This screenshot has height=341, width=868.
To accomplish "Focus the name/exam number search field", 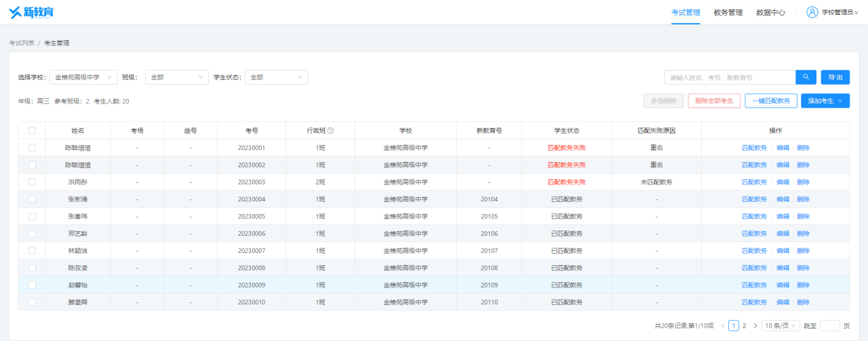I will pos(730,77).
